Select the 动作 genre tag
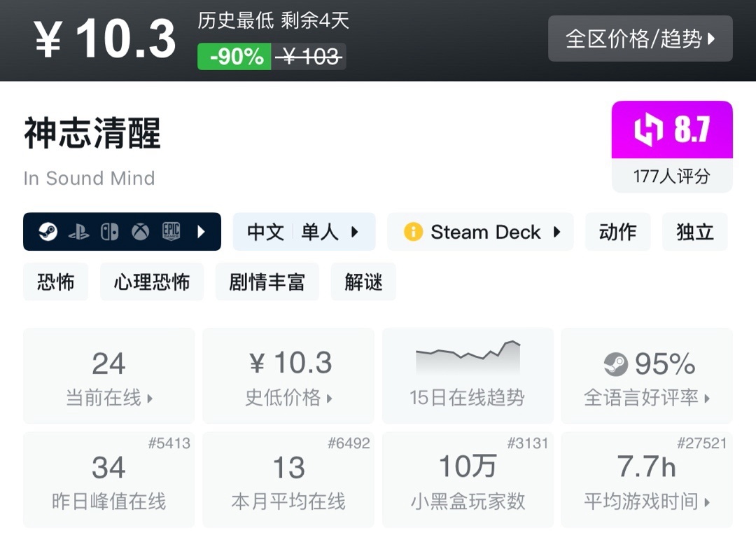Image resolution: width=756 pixels, height=540 pixels. click(617, 232)
